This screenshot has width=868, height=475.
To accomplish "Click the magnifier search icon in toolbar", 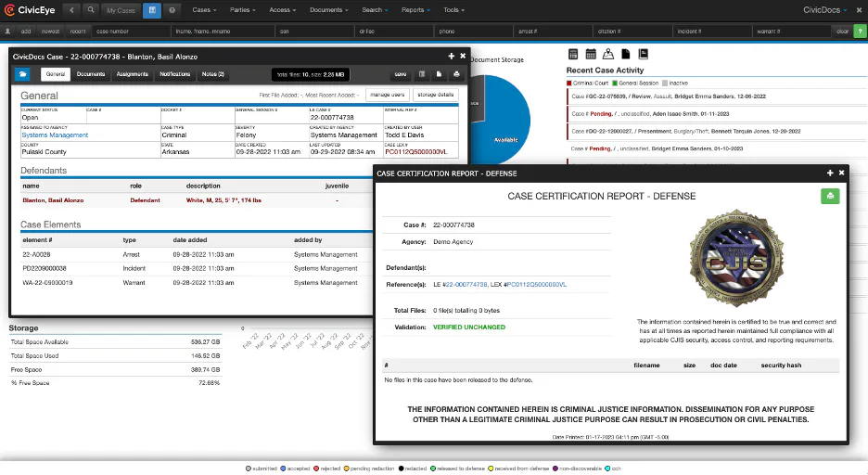I will [x=91, y=10].
